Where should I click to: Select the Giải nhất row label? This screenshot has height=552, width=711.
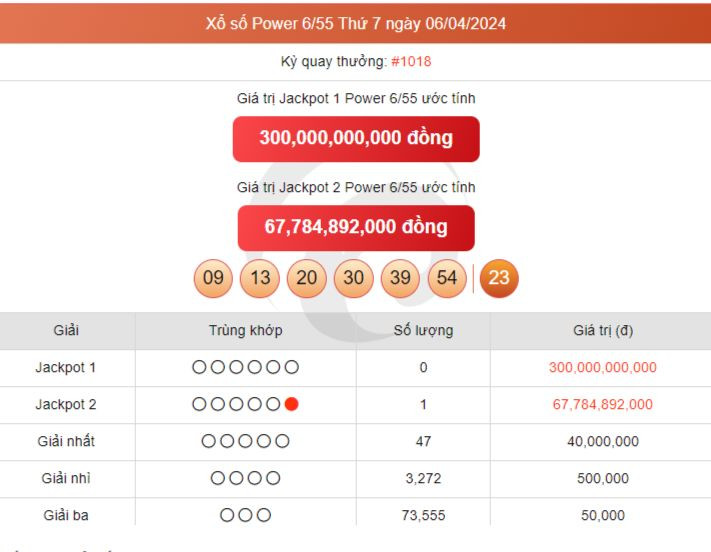tap(66, 441)
